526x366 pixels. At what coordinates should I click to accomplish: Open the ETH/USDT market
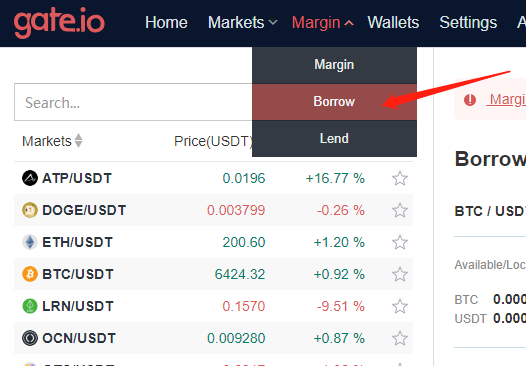[77, 242]
